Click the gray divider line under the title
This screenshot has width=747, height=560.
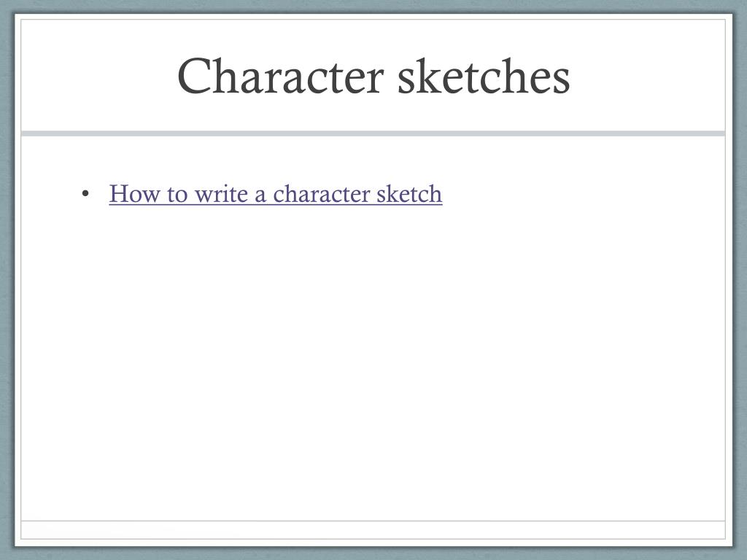[373, 133]
